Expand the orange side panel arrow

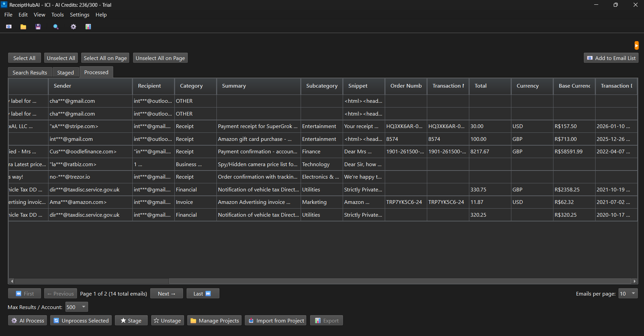[x=636, y=45]
